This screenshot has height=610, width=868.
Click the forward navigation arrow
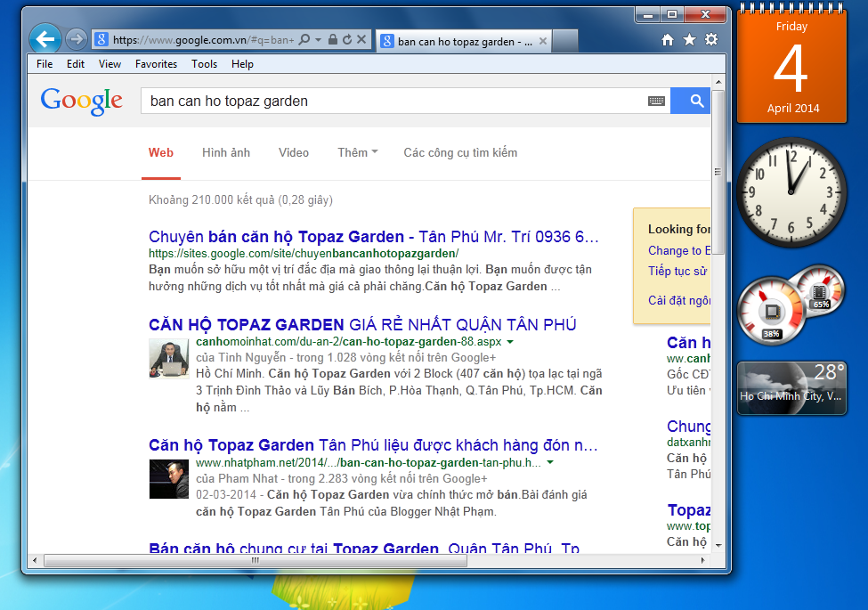(x=77, y=39)
